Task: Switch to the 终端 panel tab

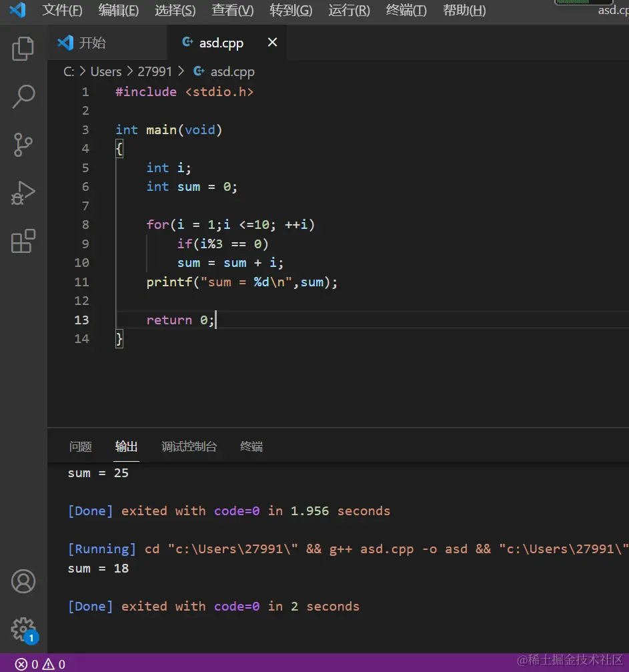Action: tap(251, 446)
